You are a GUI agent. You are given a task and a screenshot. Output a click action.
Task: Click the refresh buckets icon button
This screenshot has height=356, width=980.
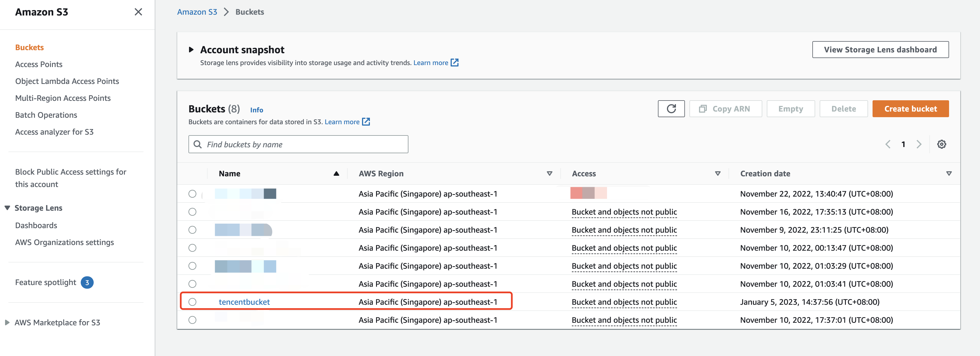pos(671,109)
